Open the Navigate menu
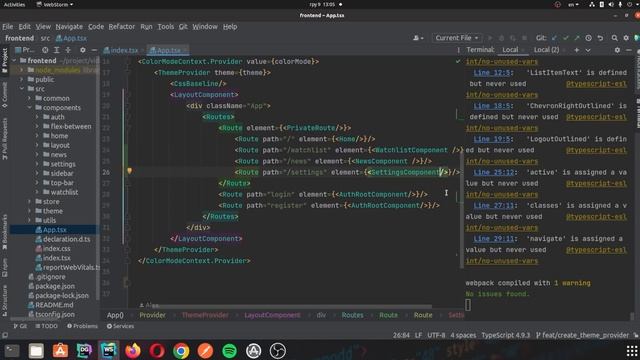 (x=69, y=27)
